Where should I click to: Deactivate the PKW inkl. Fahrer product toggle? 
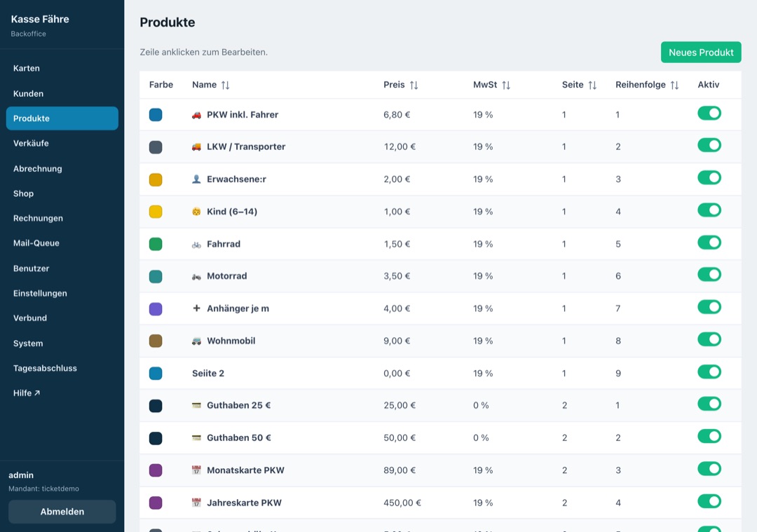click(x=709, y=114)
